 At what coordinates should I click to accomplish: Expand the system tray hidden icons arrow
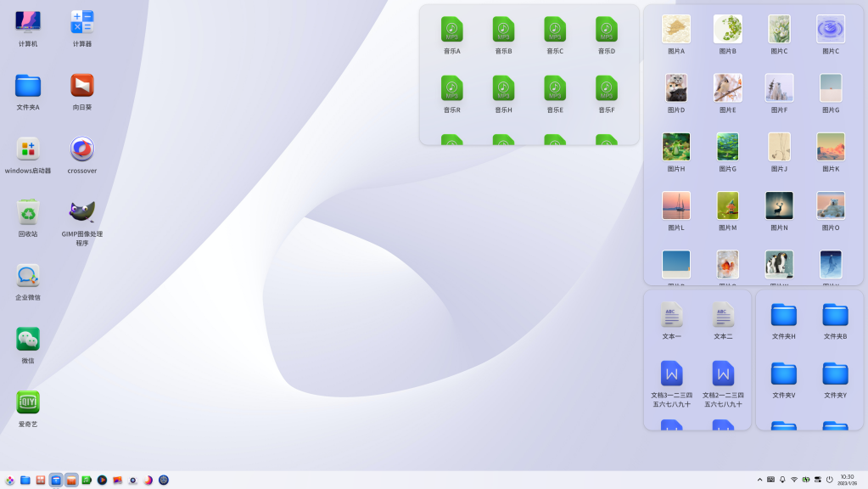759,480
